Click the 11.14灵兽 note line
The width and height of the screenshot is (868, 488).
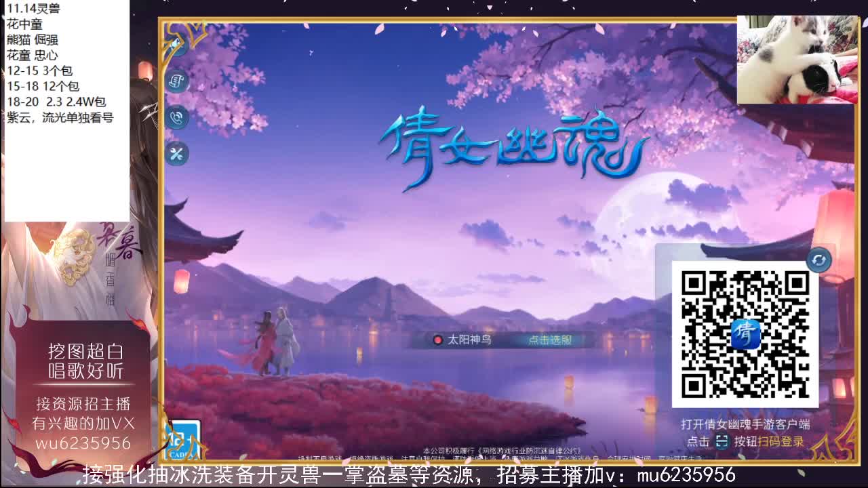pyautogui.click(x=33, y=9)
